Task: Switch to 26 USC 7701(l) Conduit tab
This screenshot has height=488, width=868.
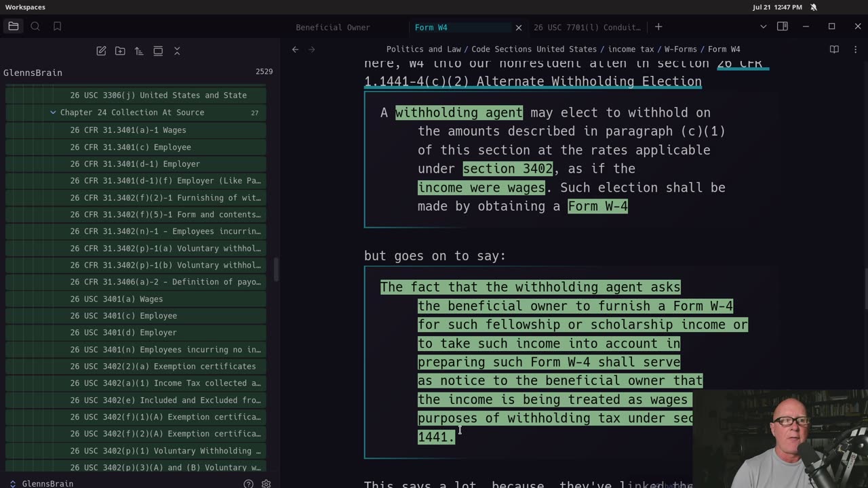Action: pos(587,28)
